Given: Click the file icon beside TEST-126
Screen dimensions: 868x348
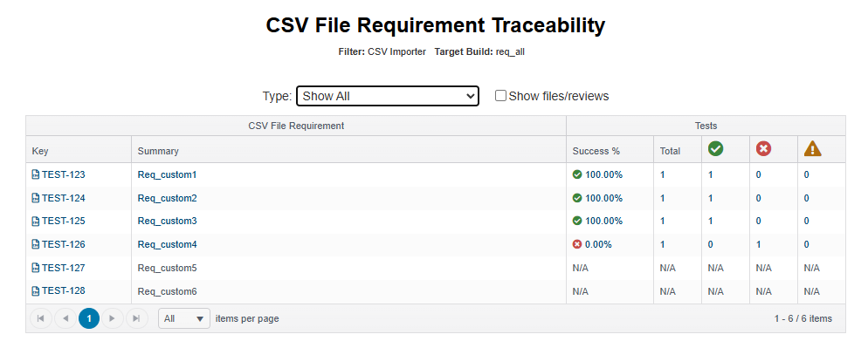Looking at the screenshot, I should coord(36,244).
